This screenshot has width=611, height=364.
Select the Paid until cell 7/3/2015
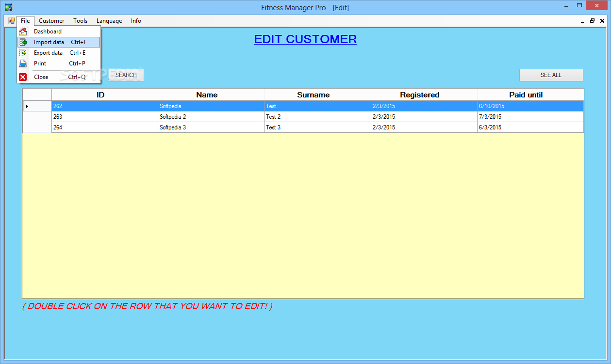[530, 117]
